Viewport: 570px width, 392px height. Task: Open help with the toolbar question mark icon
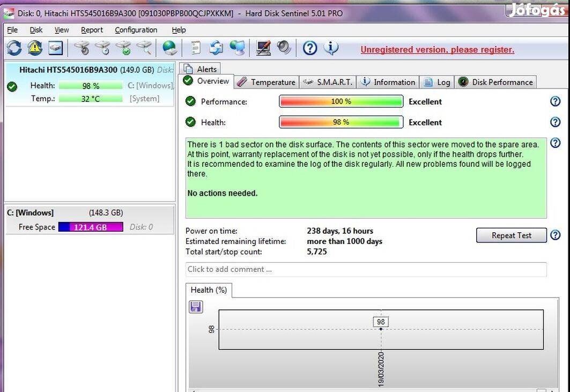tap(310, 48)
